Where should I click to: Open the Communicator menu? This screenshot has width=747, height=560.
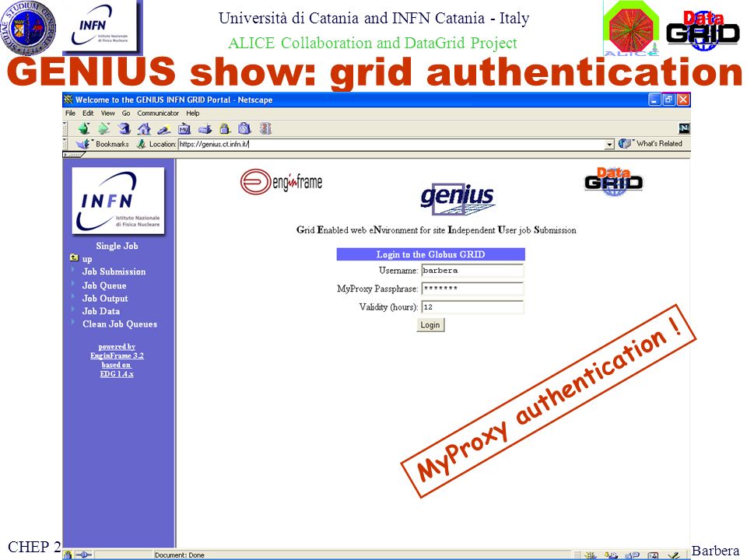pos(158,114)
